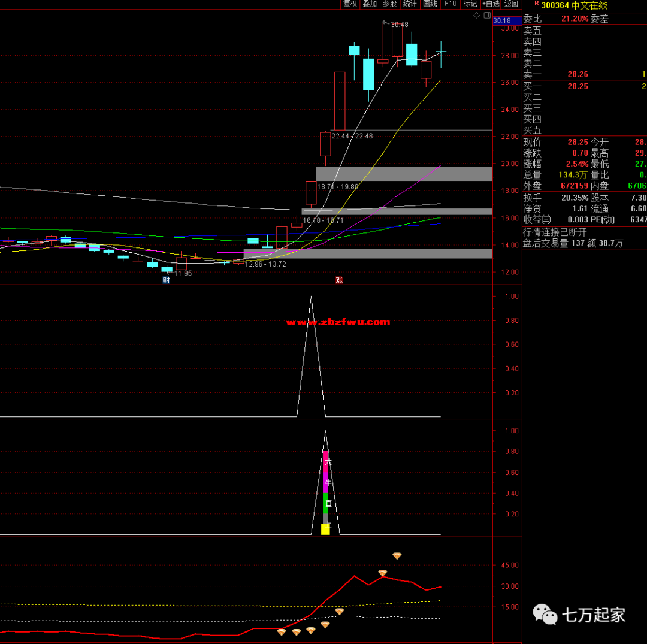Click the magenta bar segment in the spike
The width and height of the screenshot is (647, 644).
325,472
